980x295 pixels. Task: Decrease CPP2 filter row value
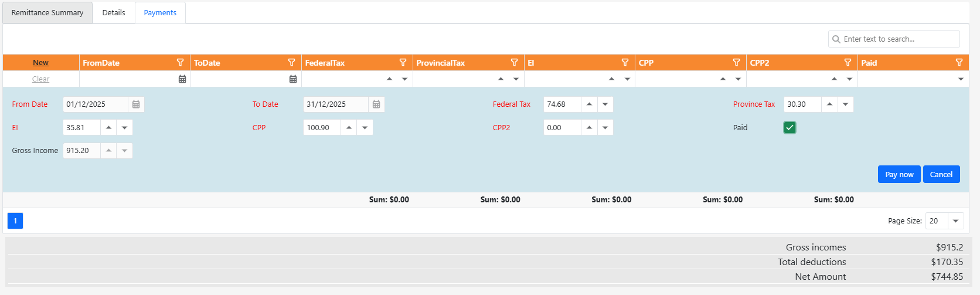coord(849,79)
